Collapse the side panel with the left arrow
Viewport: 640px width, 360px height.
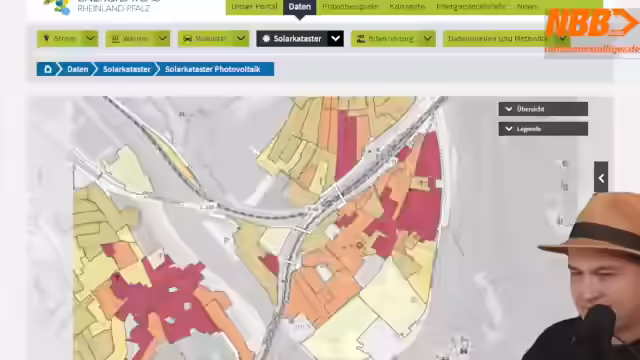(601, 177)
